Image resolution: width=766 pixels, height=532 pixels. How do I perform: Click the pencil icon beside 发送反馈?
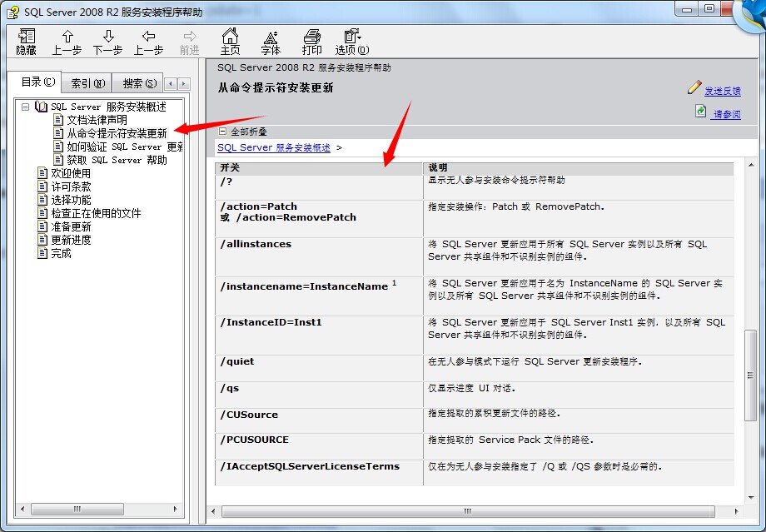tap(694, 87)
